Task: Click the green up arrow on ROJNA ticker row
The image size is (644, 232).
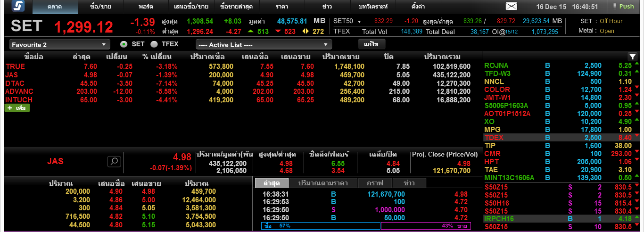Action: 636,63
